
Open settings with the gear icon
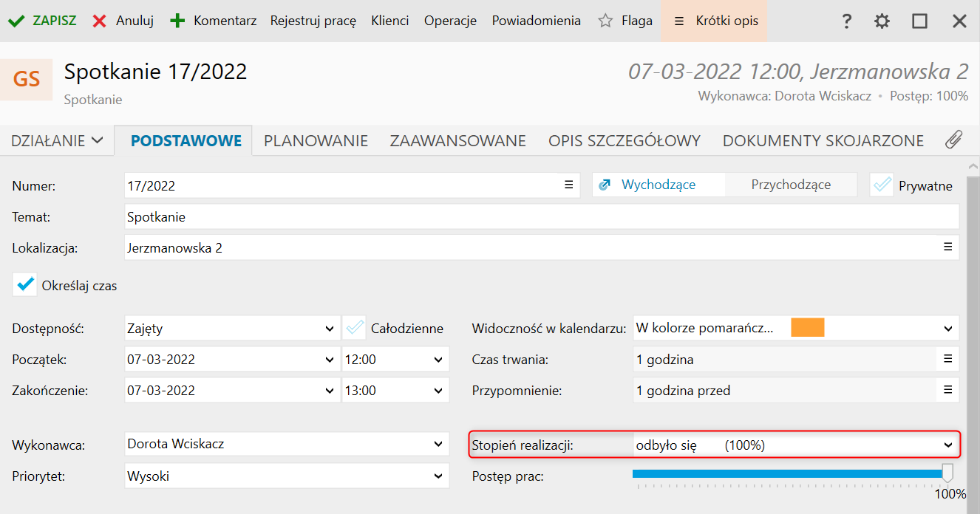[x=882, y=21]
